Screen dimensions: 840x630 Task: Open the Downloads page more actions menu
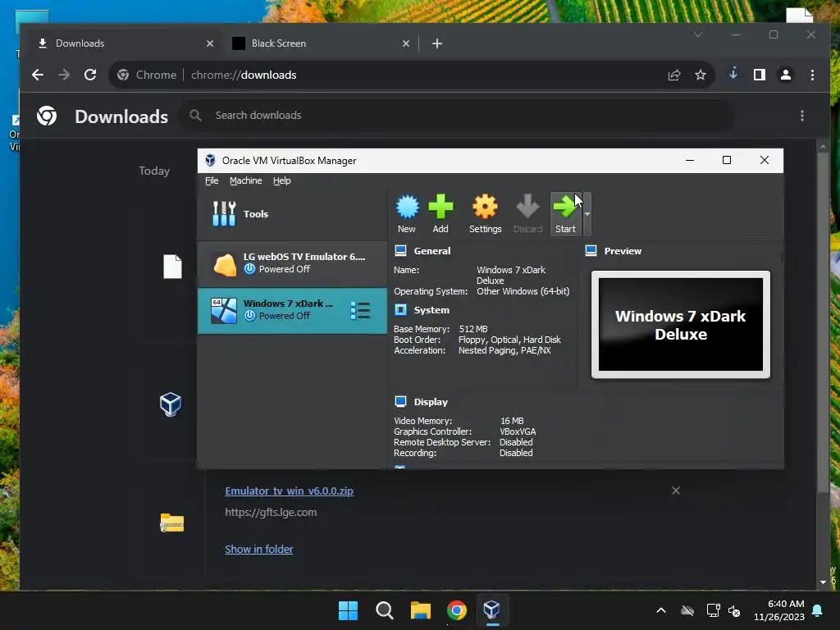pyautogui.click(x=802, y=116)
